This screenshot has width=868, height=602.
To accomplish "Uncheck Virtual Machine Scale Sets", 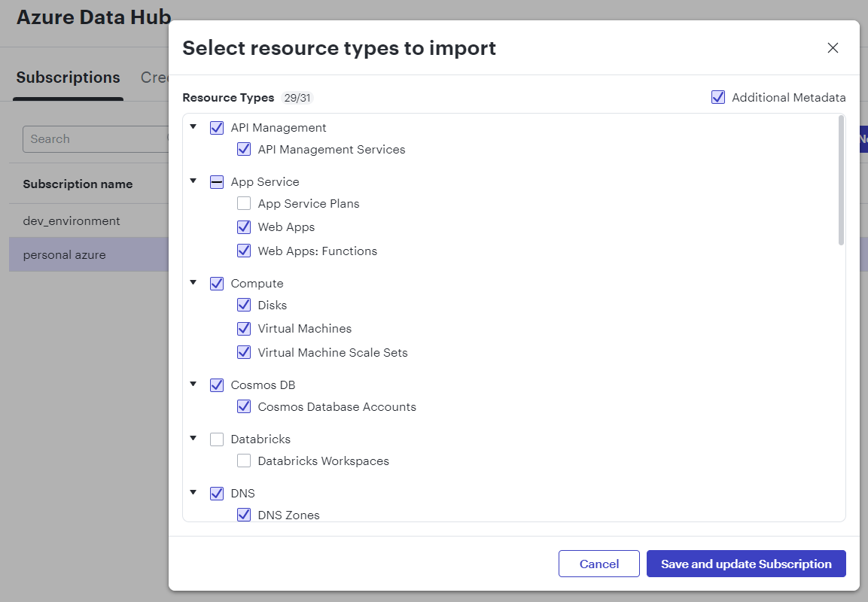I will tap(244, 352).
